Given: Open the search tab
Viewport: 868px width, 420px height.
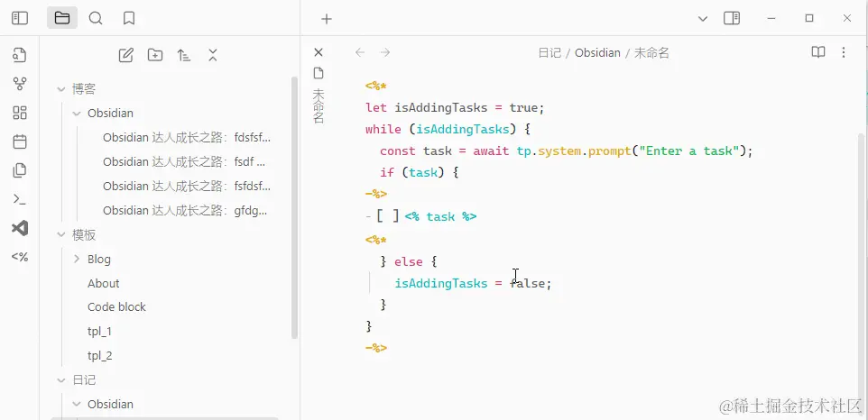Looking at the screenshot, I should [x=96, y=18].
